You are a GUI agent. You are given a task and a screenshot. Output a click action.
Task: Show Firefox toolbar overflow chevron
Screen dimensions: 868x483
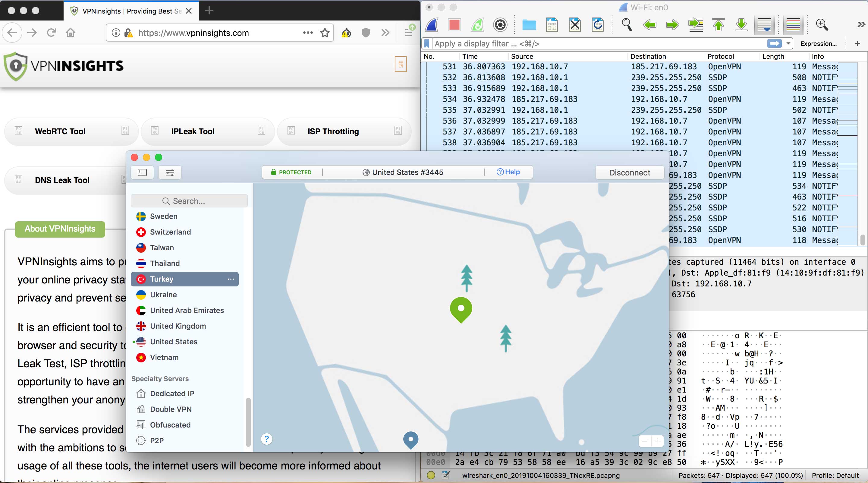pos(385,33)
